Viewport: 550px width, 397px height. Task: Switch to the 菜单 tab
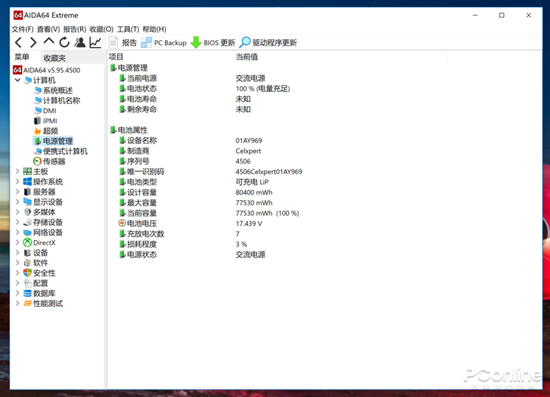[22, 57]
